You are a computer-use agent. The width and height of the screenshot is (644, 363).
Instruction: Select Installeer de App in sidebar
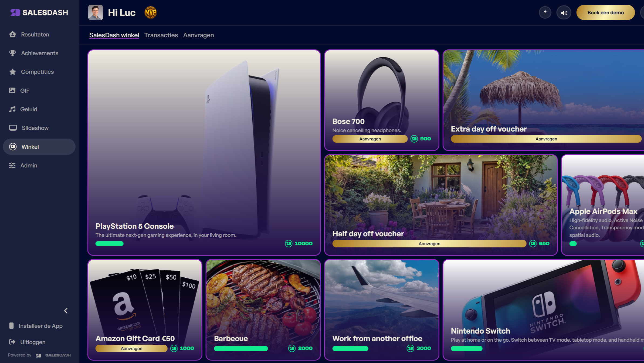pos(36,326)
